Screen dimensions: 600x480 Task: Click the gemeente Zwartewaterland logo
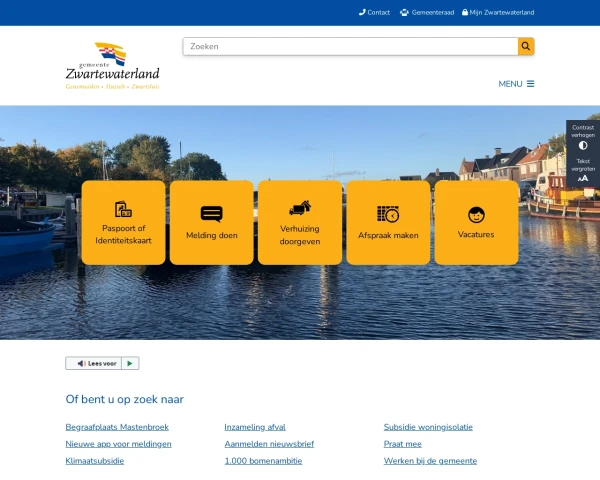click(112, 66)
